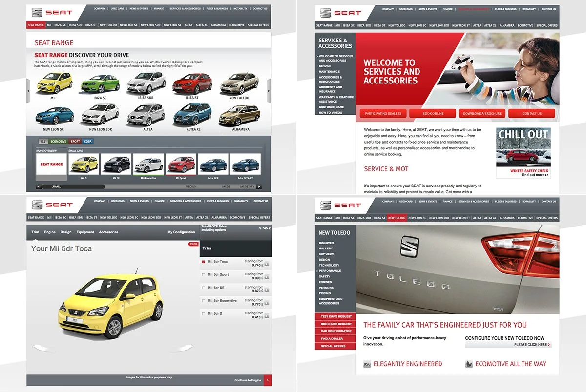Click the Find a Dealer button
586x392 pixels.
pos(335,339)
